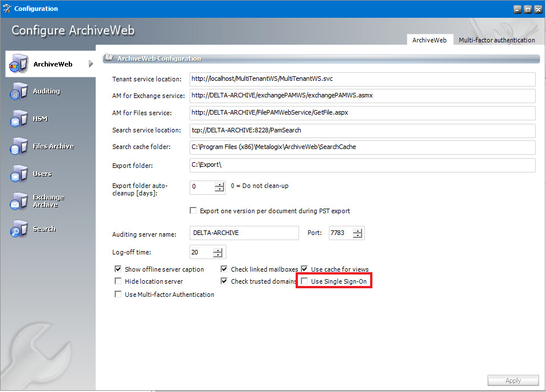Select the Users sidebar icon
Image resolution: width=546 pixels, height=392 pixels.
[x=18, y=174]
